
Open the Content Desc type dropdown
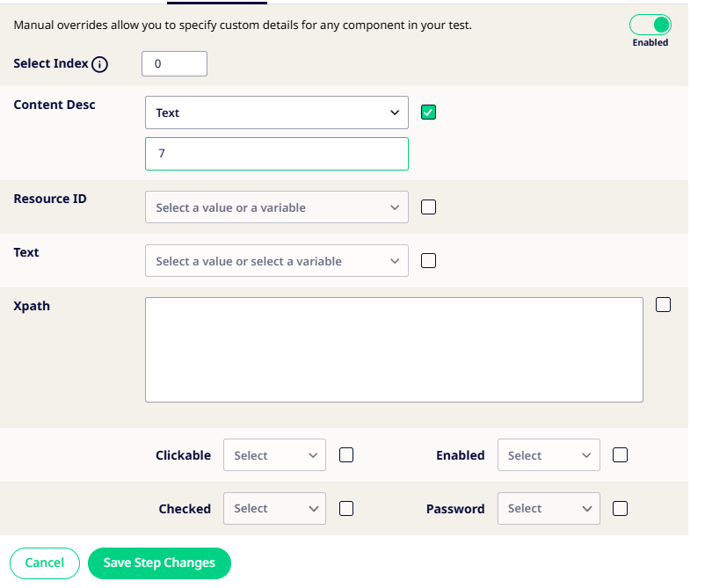[276, 113]
